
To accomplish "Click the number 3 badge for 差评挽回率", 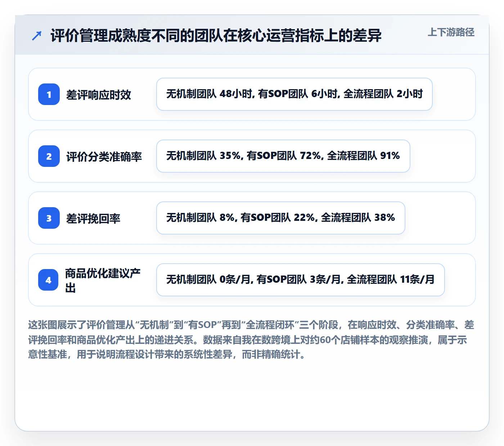I will click(x=49, y=218).
